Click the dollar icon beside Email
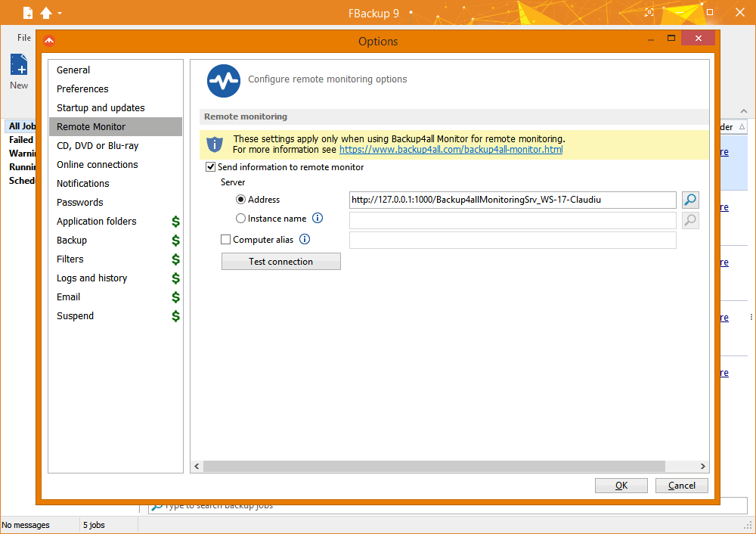 [176, 297]
